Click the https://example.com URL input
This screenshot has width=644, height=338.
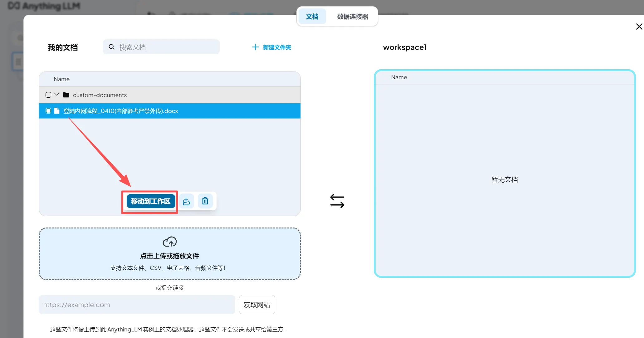click(x=137, y=305)
